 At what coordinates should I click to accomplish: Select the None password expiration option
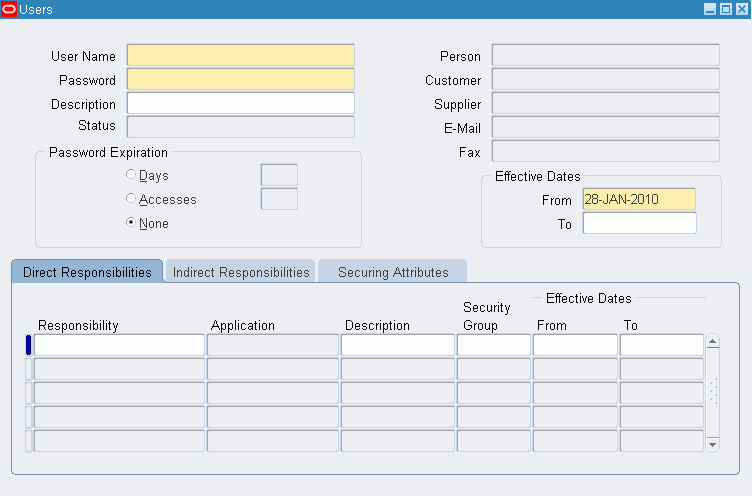pyautogui.click(x=130, y=222)
